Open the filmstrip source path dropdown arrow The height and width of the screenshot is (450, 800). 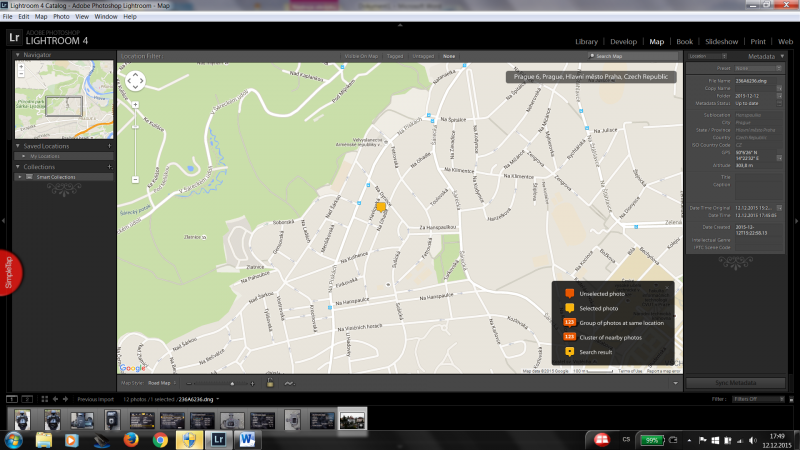pyautogui.click(x=218, y=399)
